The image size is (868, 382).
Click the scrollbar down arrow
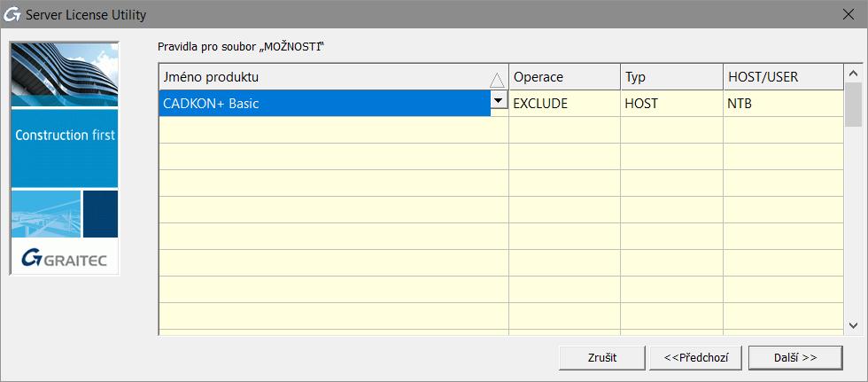[x=853, y=325]
